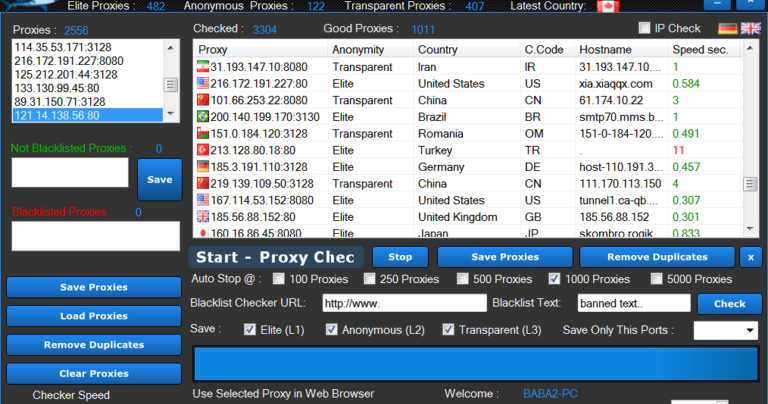The image size is (768, 404).
Task: Sort results by Proxy column header
Action: 261,49
